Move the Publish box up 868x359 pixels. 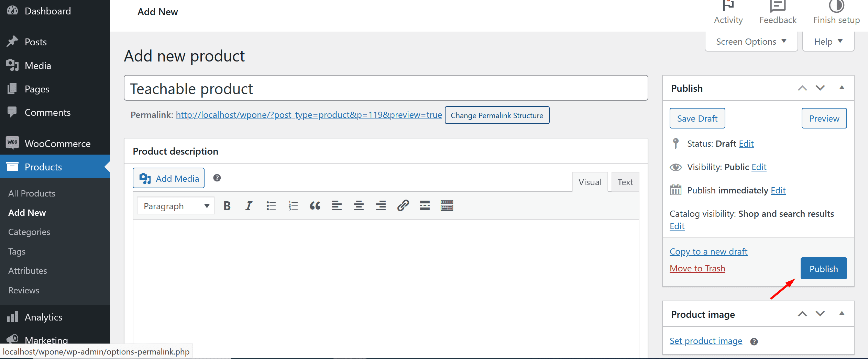coord(802,88)
